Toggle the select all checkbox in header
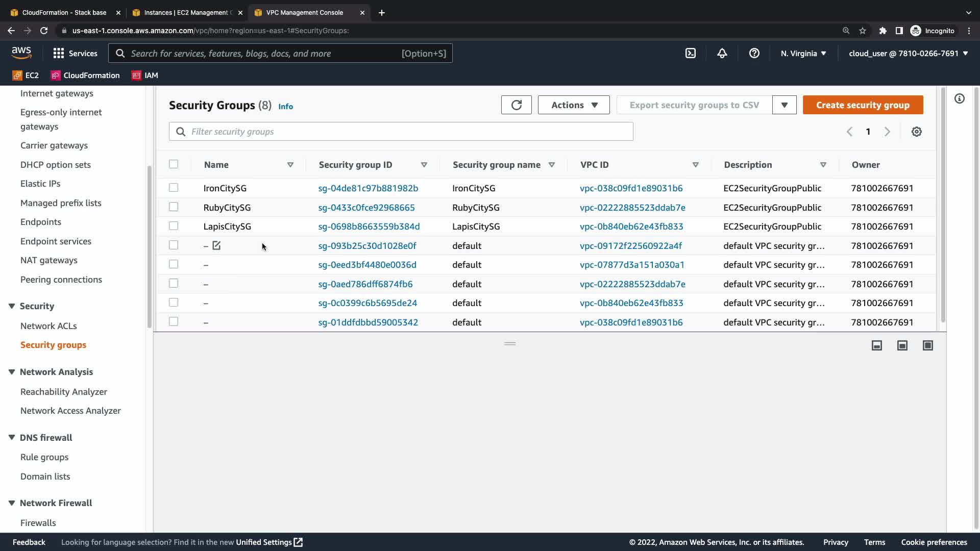 (x=174, y=164)
